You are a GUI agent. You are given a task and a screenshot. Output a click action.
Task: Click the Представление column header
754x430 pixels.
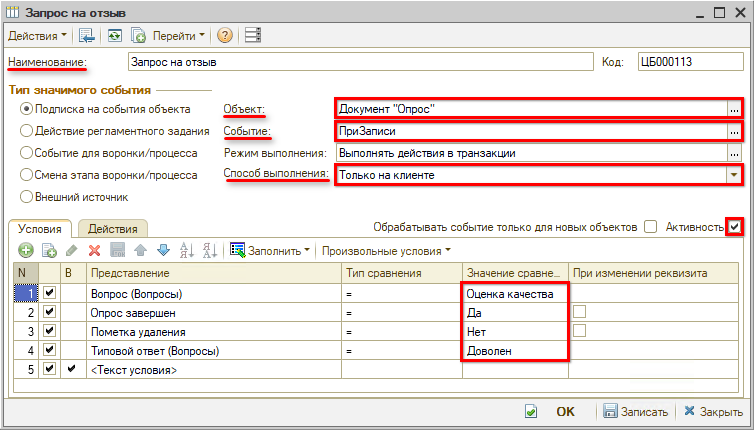[x=214, y=273]
